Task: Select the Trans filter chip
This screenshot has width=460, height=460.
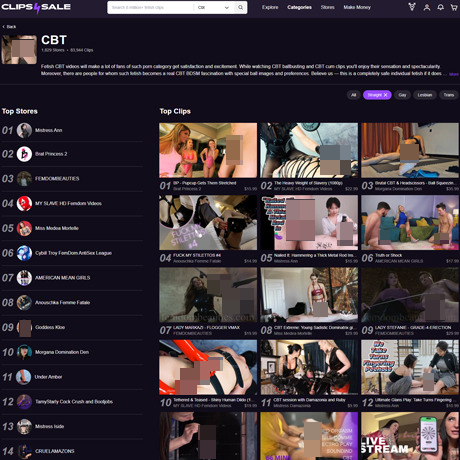Action: 449,95
